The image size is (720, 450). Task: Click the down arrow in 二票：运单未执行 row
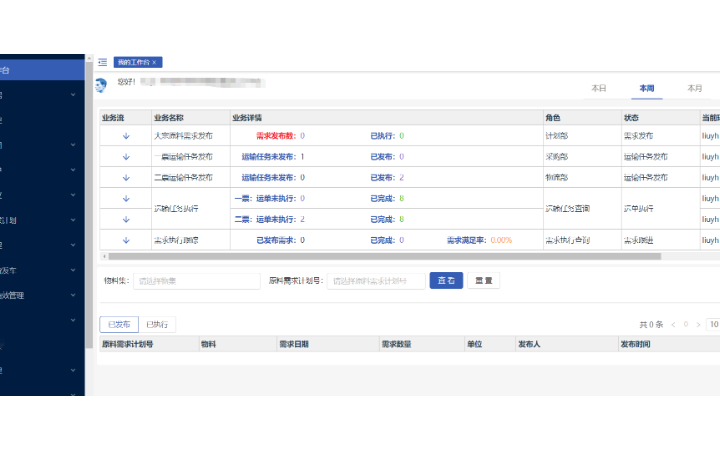click(126, 219)
